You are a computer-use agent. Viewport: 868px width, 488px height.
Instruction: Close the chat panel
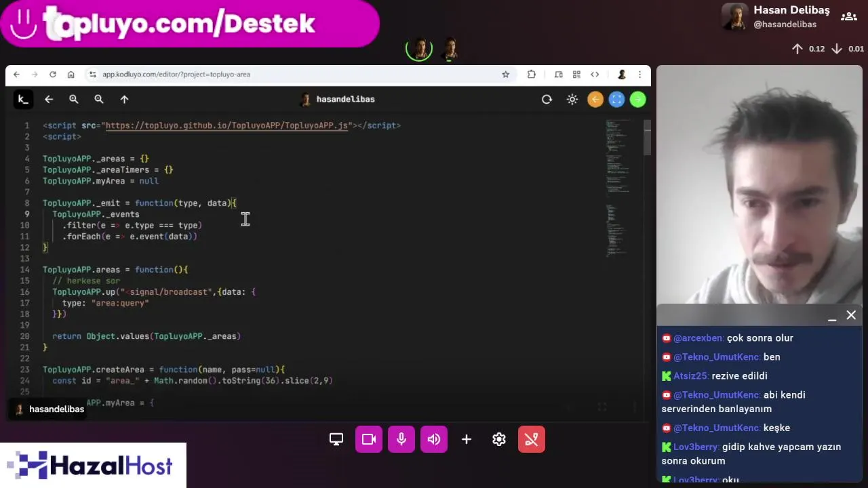point(851,315)
